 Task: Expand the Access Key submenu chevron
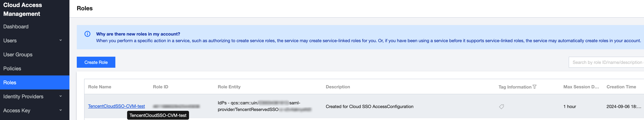click(60, 110)
